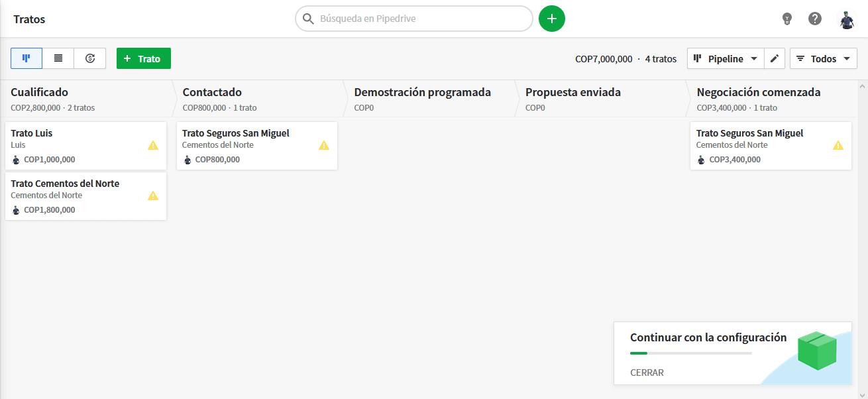Click warning icon on COP800,000 deal

click(x=324, y=145)
